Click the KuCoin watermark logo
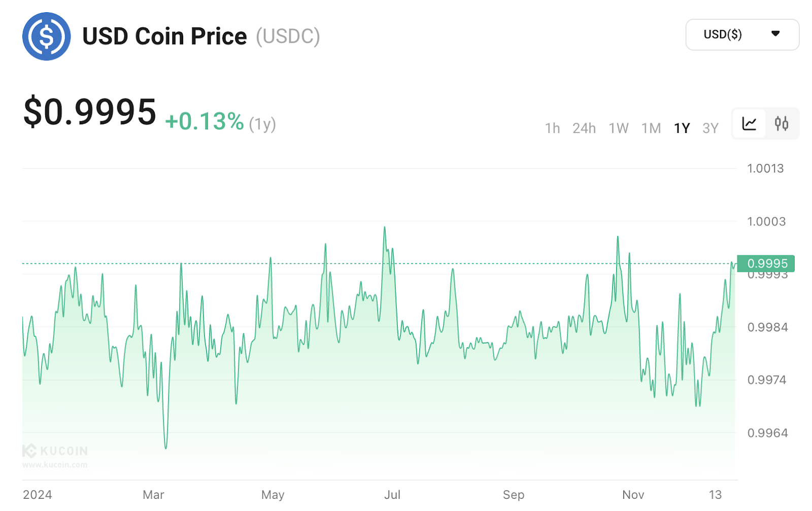This screenshot has width=812, height=511. [x=55, y=451]
